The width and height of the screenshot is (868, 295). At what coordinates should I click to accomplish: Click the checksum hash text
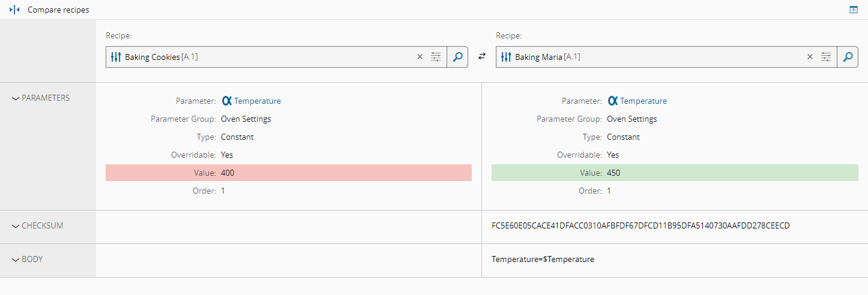point(640,226)
